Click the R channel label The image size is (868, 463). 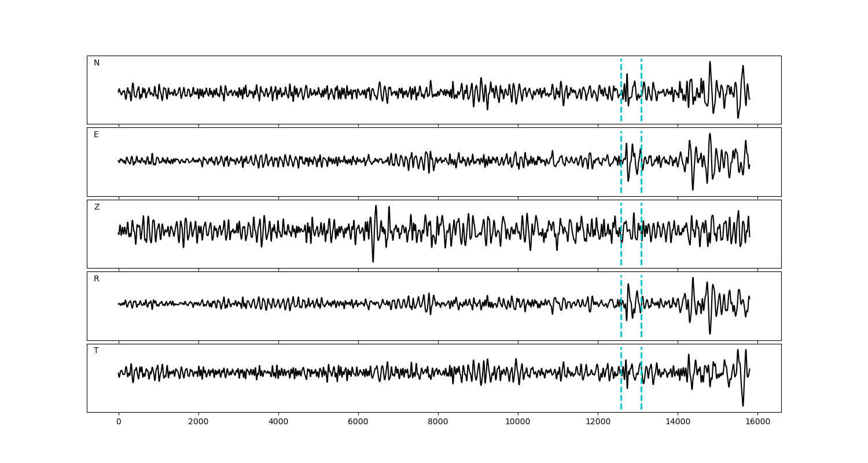pyautogui.click(x=97, y=279)
